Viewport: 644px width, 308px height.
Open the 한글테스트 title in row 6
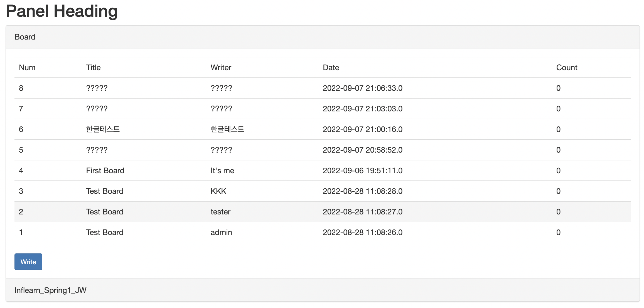(x=103, y=129)
